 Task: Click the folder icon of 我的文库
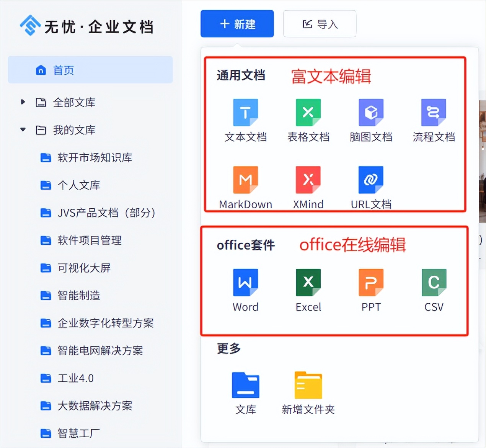41,130
